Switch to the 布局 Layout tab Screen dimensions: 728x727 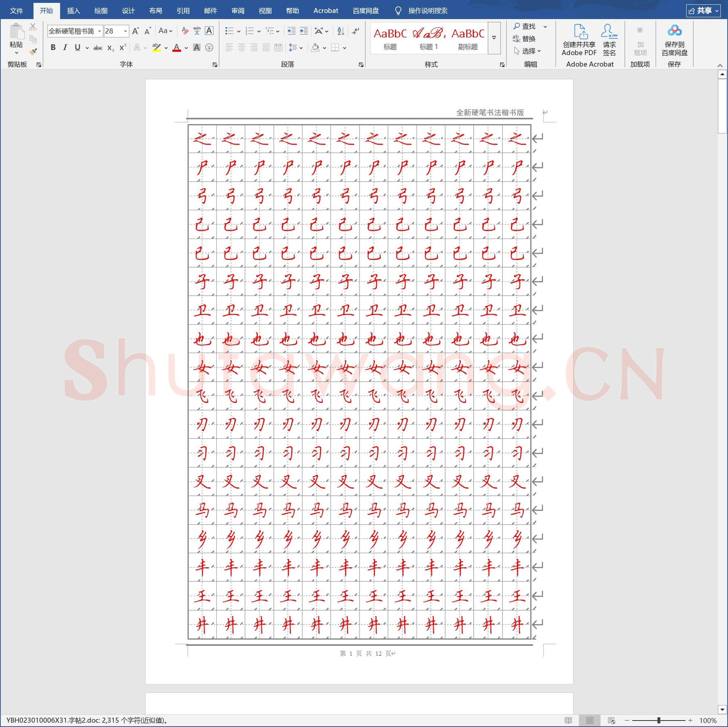156,11
